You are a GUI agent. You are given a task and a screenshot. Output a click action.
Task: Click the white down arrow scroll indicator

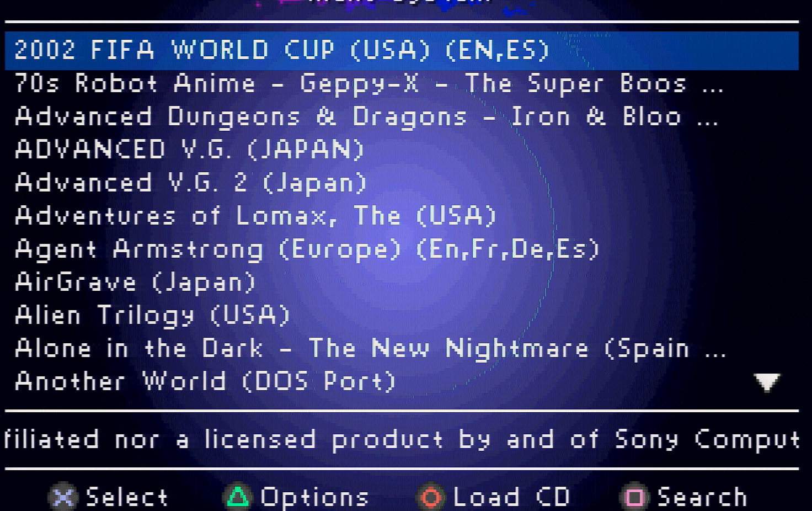pyautogui.click(x=767, y=382)
